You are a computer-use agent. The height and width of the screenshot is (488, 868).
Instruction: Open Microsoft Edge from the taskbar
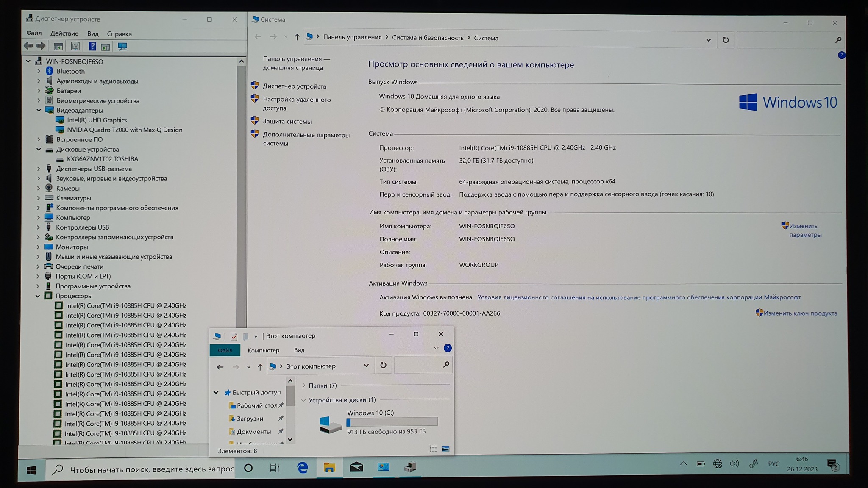coord(302,467)
